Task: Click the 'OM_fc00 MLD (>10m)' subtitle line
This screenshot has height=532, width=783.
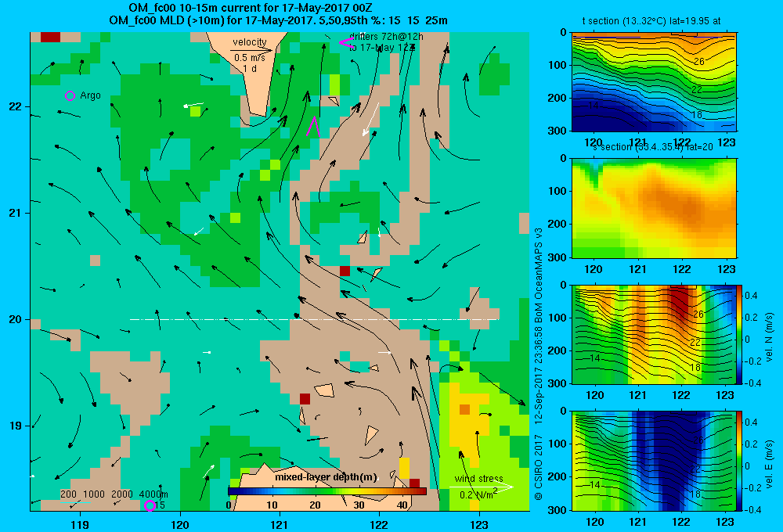Action: 278,20
